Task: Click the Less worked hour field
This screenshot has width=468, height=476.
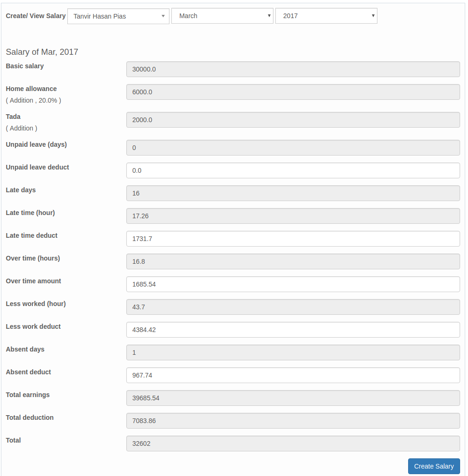Action: (x=293, y=307)
